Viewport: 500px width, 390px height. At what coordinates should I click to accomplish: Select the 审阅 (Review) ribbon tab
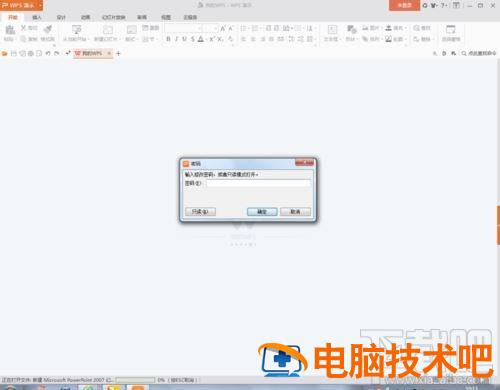[x=142, y=17]
